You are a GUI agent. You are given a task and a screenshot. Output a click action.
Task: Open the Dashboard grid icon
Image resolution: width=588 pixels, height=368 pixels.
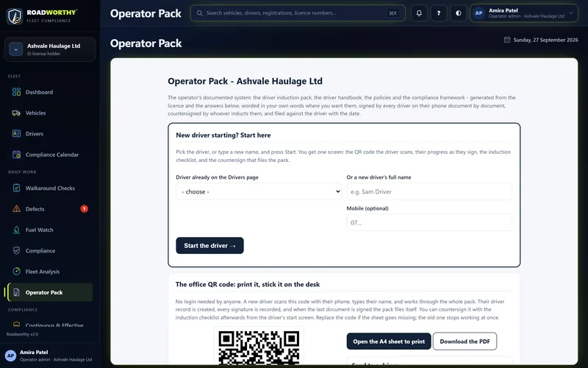pos(16,92)
